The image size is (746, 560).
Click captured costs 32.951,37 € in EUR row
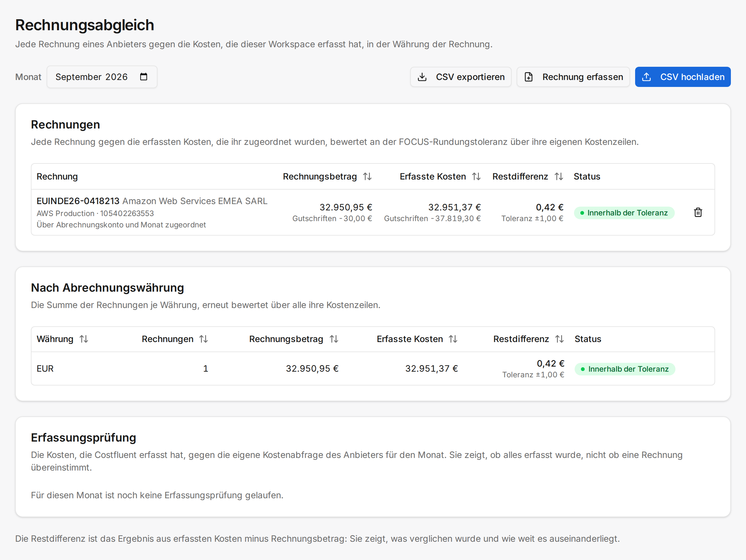point(432,369)
